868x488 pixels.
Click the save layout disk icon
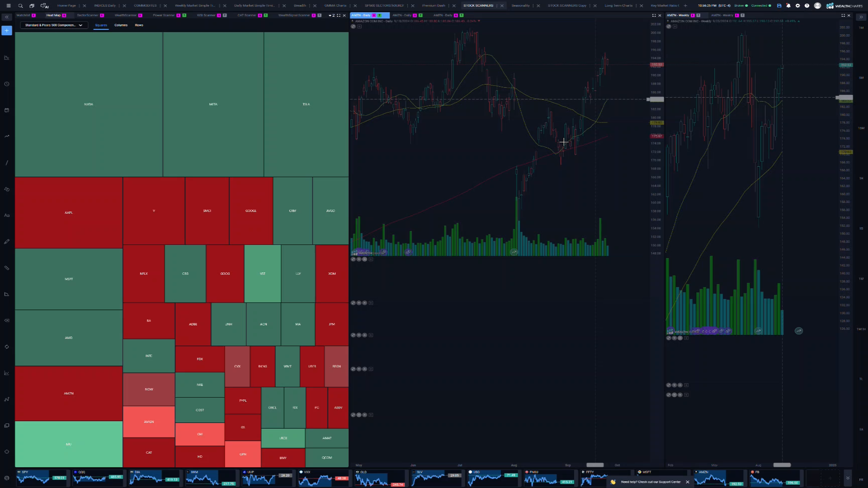point(779,6)
